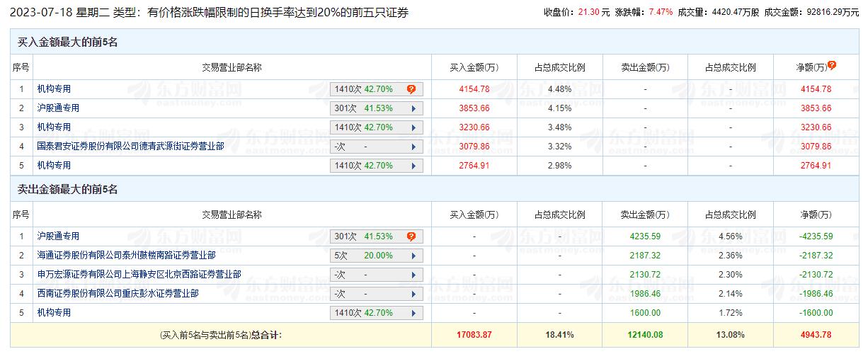This screenshot has width=868, height=354.
Task: Click first 机构专用 entry in buy list
Action: coord(54,88)
